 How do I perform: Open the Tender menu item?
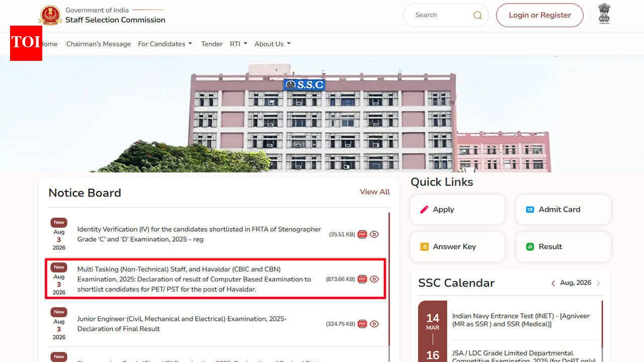point(212,44)
